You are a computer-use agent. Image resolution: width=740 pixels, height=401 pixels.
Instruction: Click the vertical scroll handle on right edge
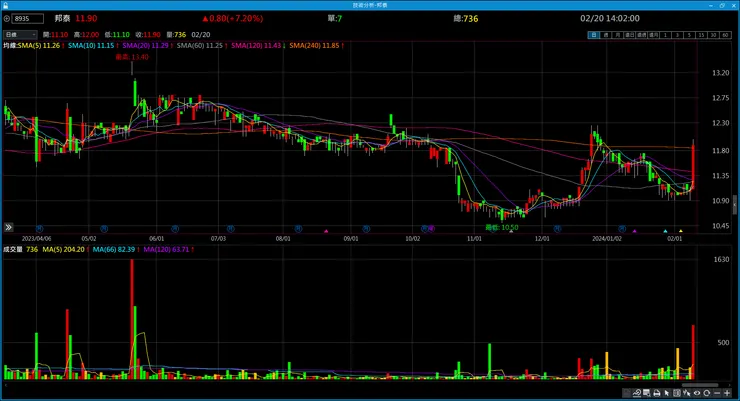pyautogui.click(x=735, y=205)
